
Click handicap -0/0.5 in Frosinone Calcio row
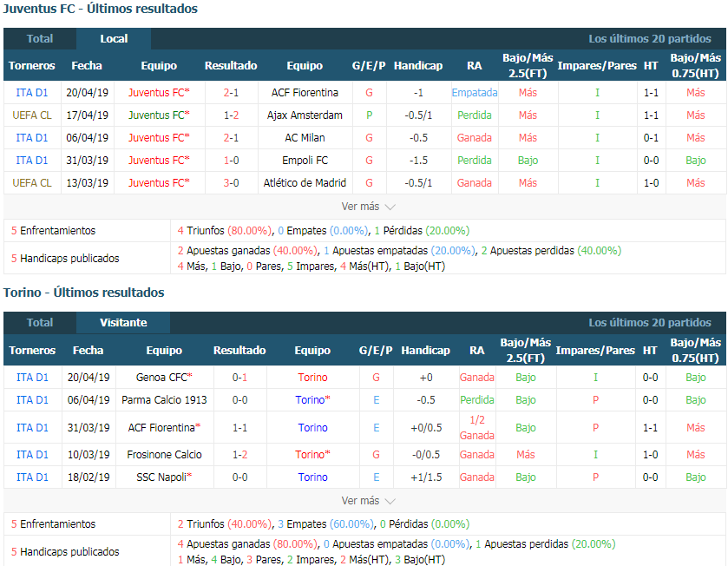point(426,455)
